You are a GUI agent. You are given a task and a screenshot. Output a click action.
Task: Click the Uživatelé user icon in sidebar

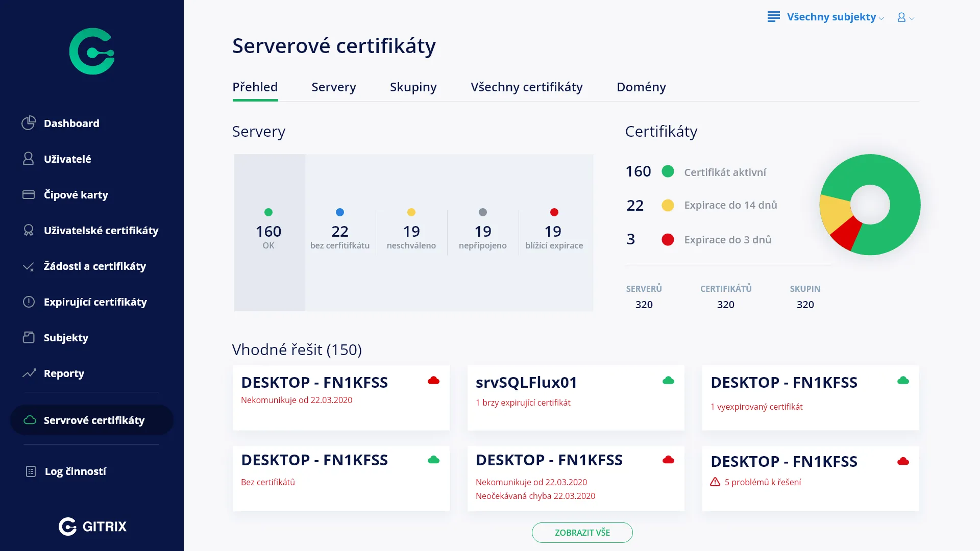29,159
